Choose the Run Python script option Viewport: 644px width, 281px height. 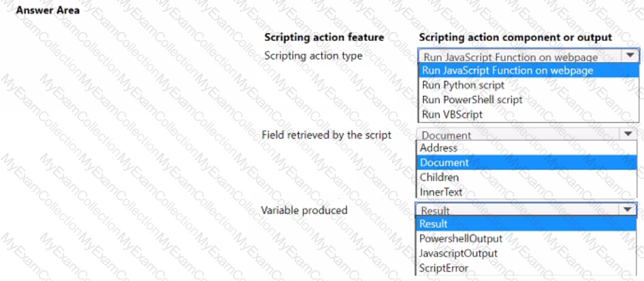(x=463, y=85)
